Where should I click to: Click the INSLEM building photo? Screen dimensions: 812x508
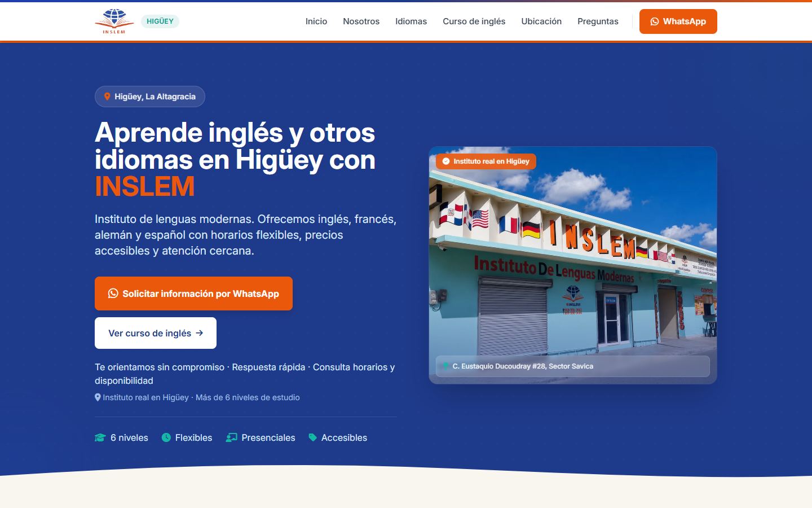pos(573,265)
